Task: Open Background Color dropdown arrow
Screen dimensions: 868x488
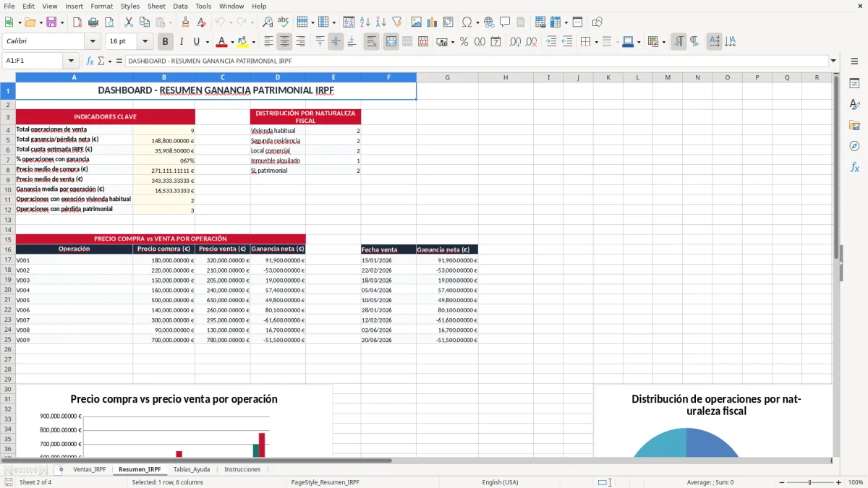Action: click(x=252, y=42)
